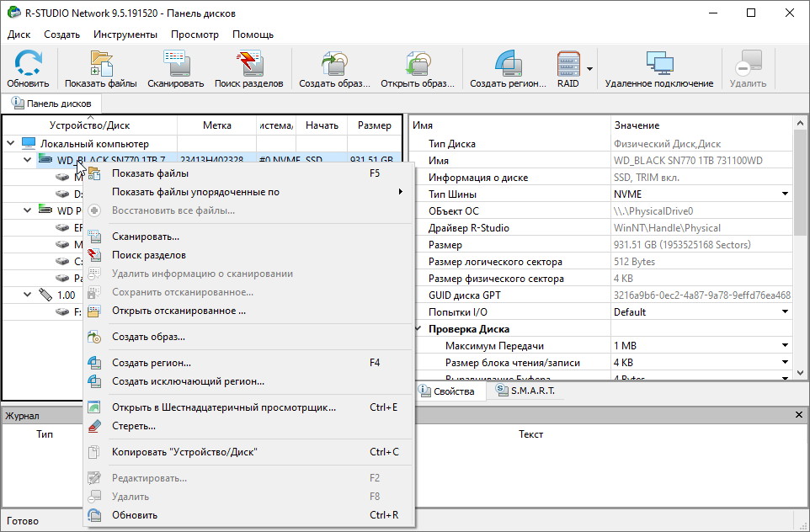Open the Диск menu

coord(19,35)
